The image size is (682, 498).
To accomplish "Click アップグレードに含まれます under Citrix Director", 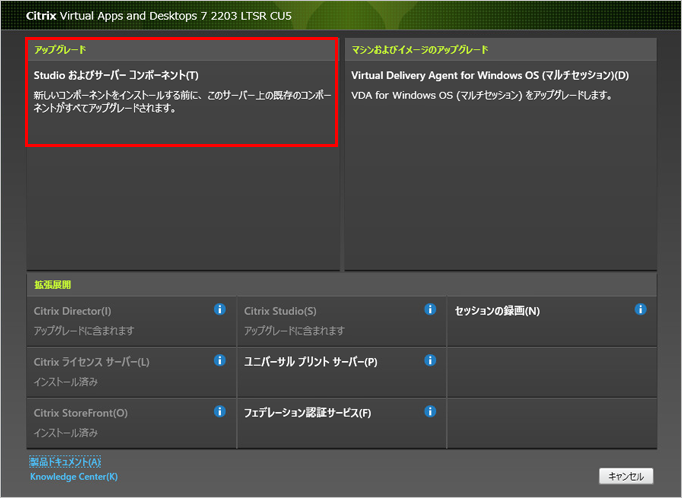I will pyautogui.click(x=84, y=331).
